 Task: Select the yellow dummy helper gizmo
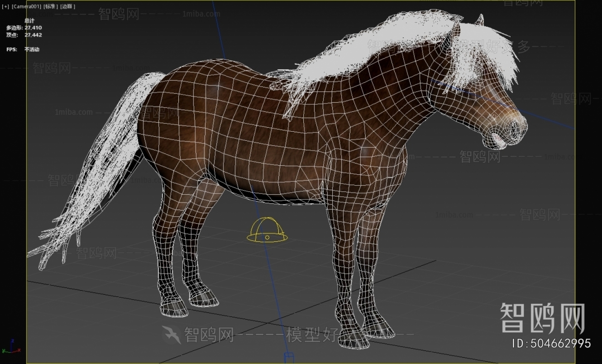pos(267,231)
